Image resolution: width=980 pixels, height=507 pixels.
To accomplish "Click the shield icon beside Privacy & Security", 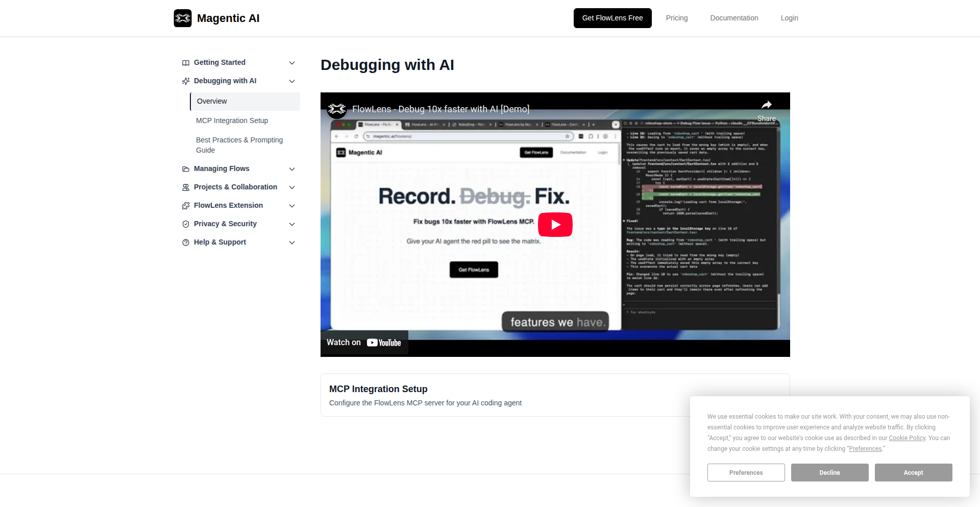I will click(186, 224).
